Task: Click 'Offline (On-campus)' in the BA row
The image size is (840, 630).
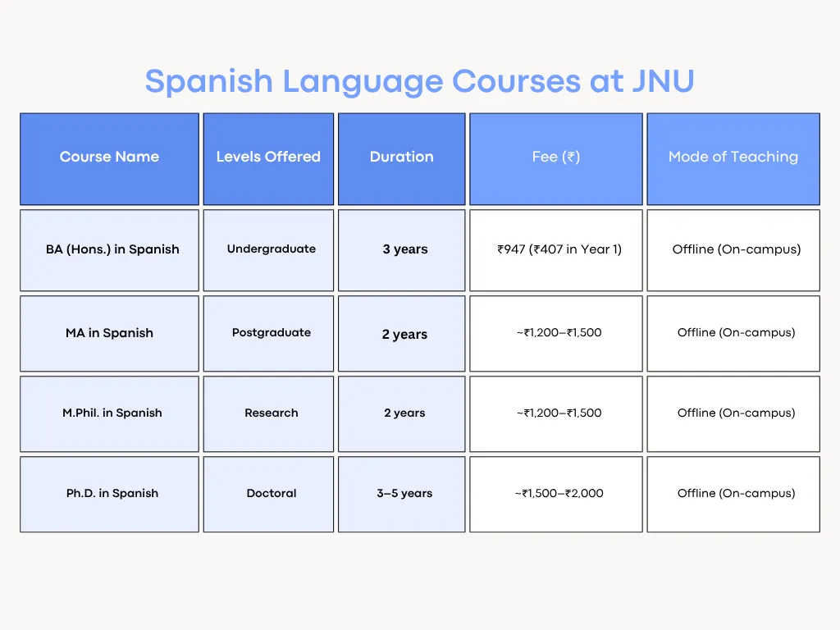Action: [733, 249]
